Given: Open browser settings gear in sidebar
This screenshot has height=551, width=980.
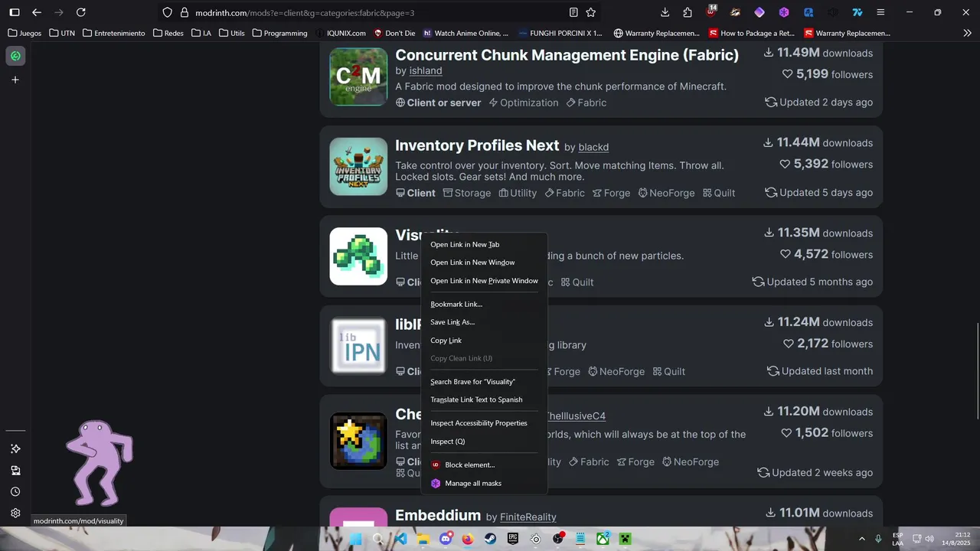Looking at the screenshot, I should pyautogui.click(x=15, y=513).
